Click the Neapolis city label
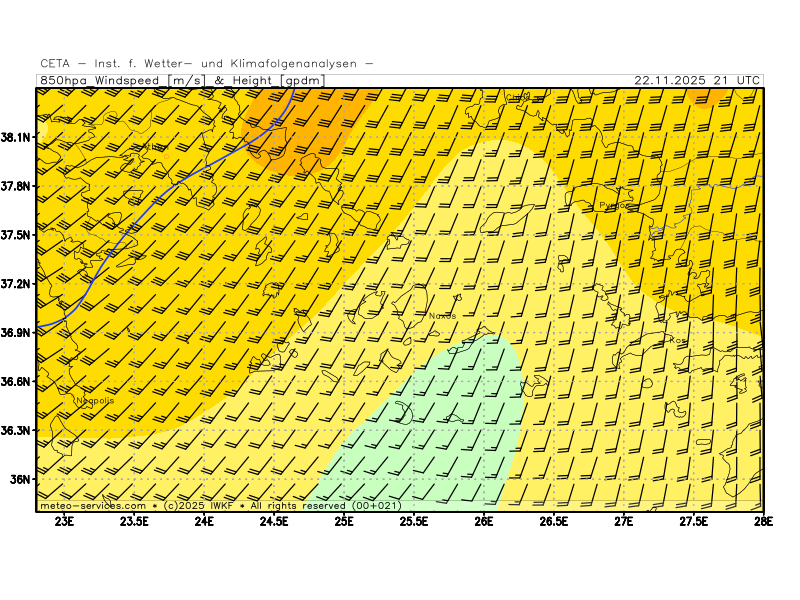Image resolution: width=800 pixels, height=600 pixels. pos(94,401)
